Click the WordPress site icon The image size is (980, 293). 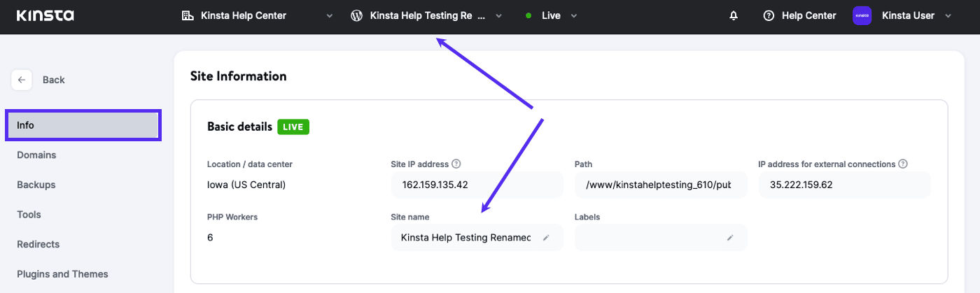pyautogui.click(x=356, y=15)
